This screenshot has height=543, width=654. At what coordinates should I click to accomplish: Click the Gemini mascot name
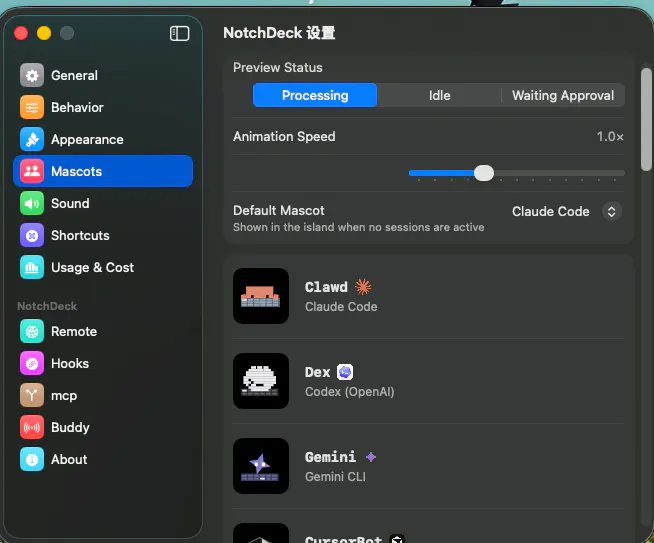[x=330, y=457]
